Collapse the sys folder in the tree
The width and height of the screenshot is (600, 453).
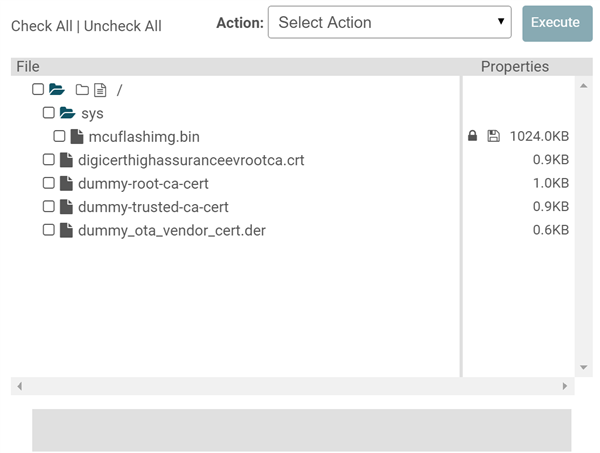(67, 113)
